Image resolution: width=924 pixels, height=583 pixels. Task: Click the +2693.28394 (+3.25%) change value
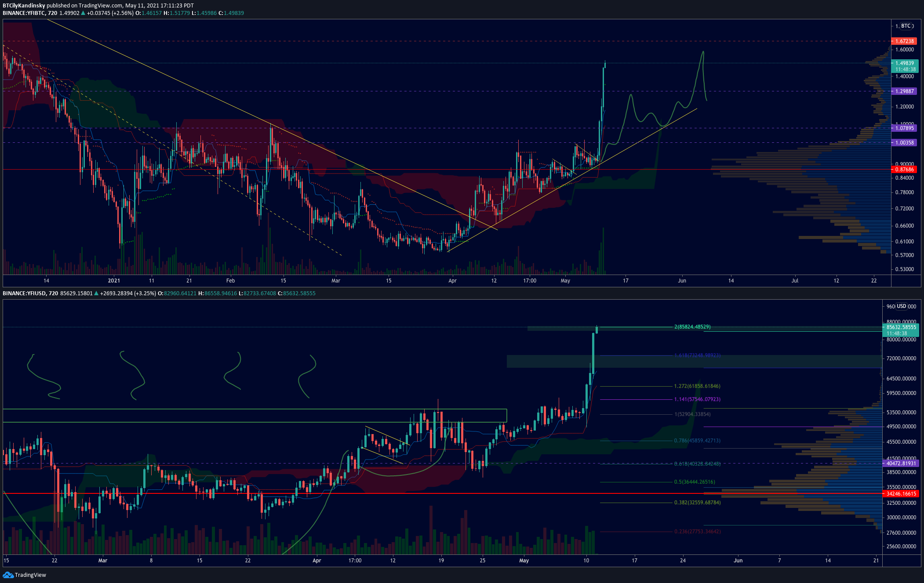click(x=128, y=293)
